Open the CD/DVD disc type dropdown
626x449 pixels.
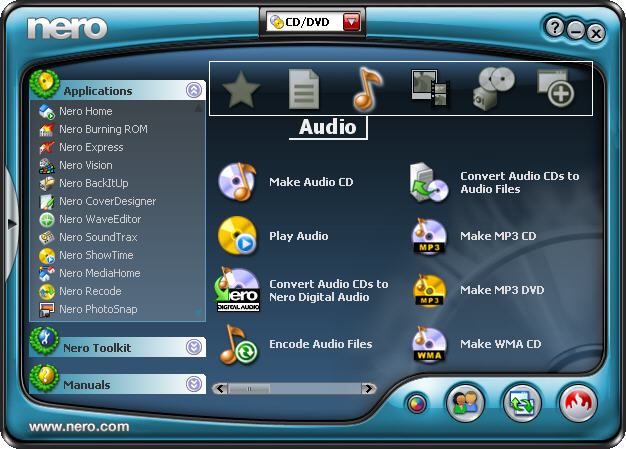tap(351, 22)
